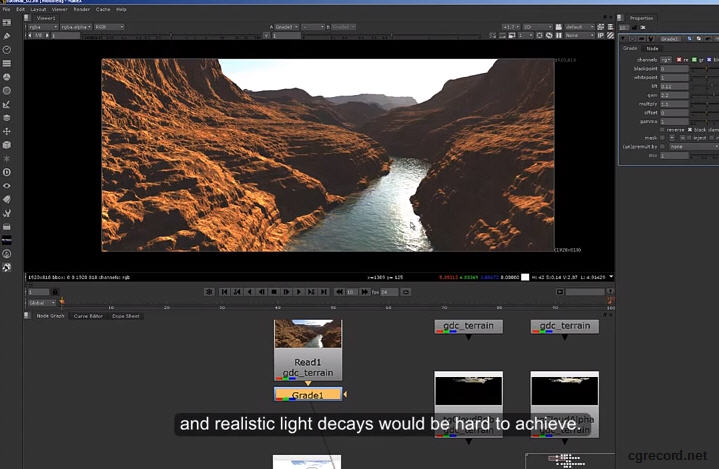The image size is (719, 469).
Task: Toggle the viewer overlay stripes icon
Action: [x=610, y=35]
